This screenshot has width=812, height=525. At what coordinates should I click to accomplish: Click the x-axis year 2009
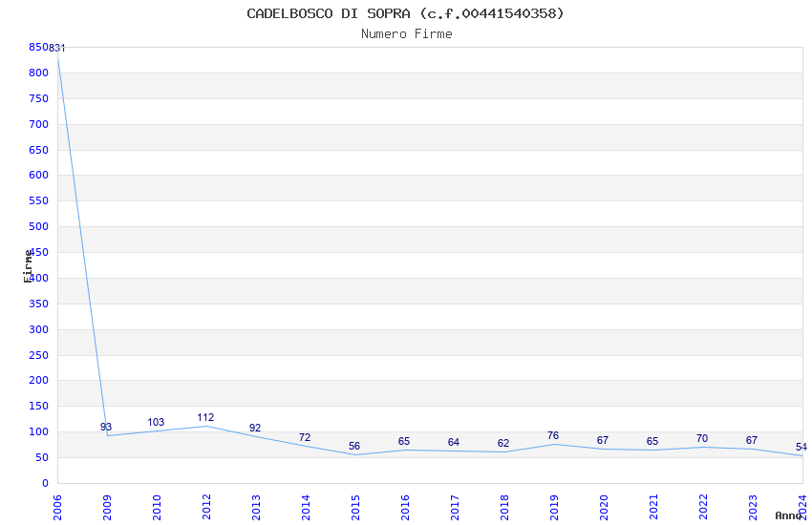point(107,508)
